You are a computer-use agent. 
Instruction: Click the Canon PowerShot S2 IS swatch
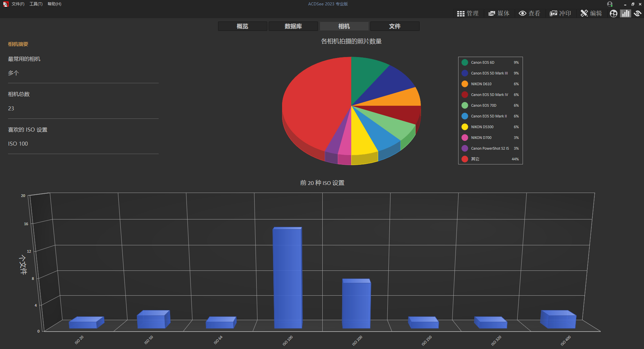coord(465,148)
